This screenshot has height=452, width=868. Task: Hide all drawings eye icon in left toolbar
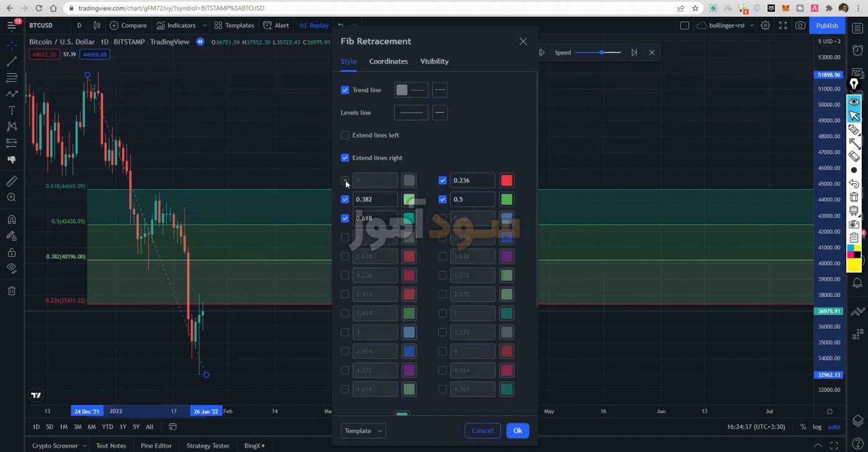[x=12, y=268]
